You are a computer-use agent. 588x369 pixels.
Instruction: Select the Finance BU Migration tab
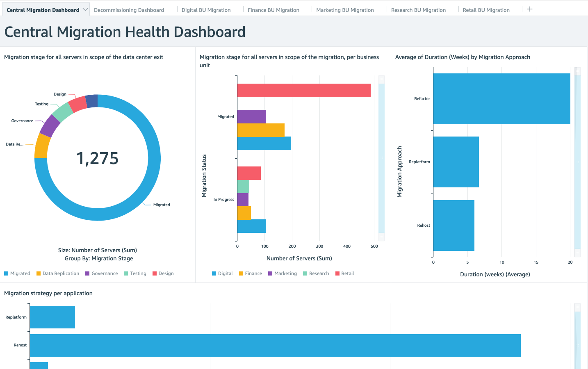click(273, 9)
